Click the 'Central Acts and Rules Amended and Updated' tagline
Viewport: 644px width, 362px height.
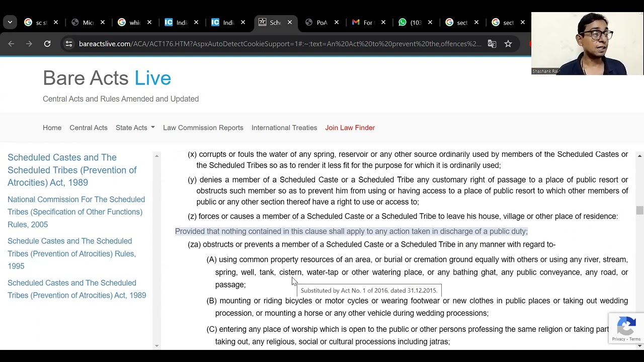pos(121,99)
